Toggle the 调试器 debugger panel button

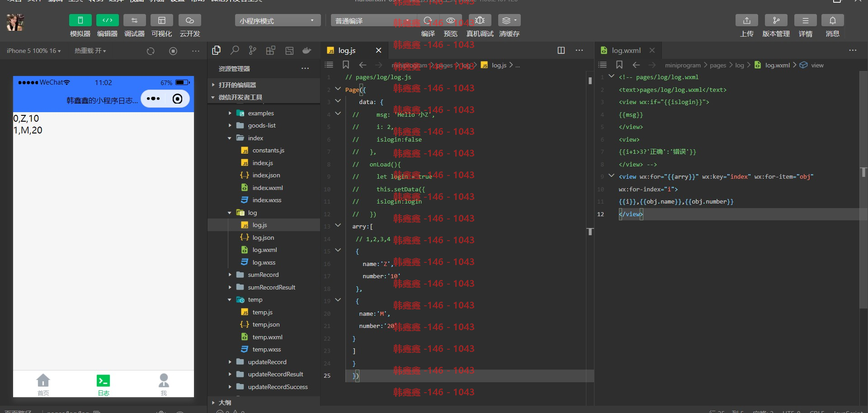pos(134,20)
